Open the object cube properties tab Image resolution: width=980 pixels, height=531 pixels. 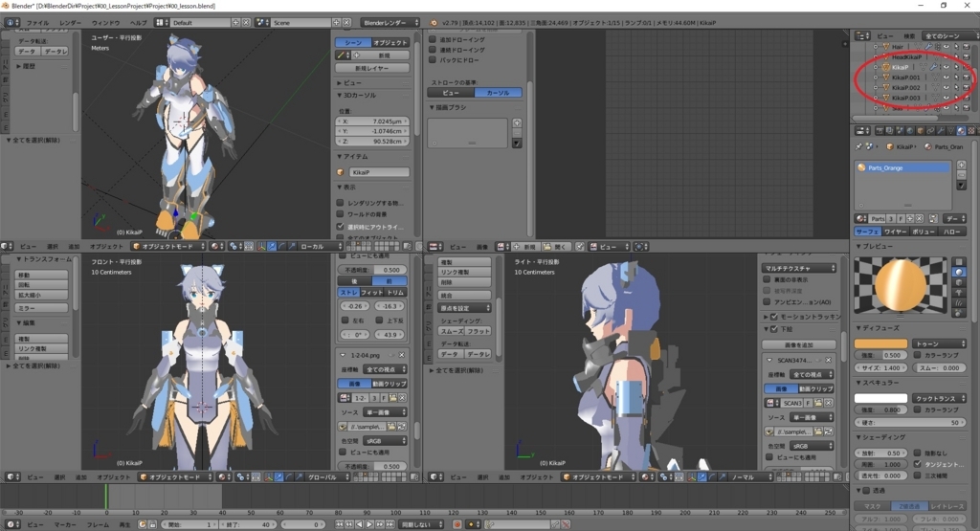coord(920,130)
